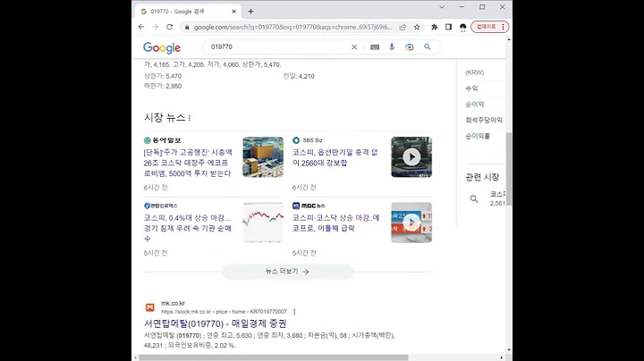Search by image with the camera icon
The height and width of the screenshot is (361, 644).
click(x=410, y=47)
